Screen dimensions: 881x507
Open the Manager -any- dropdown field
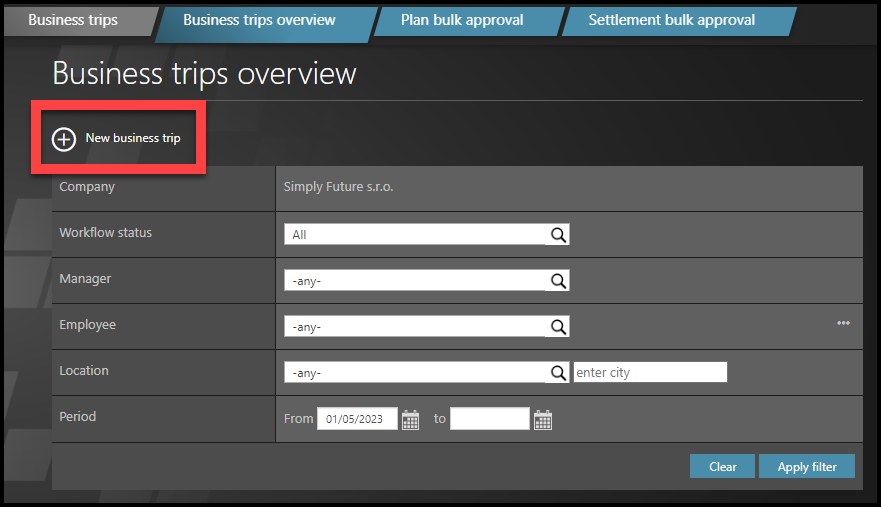415,281
